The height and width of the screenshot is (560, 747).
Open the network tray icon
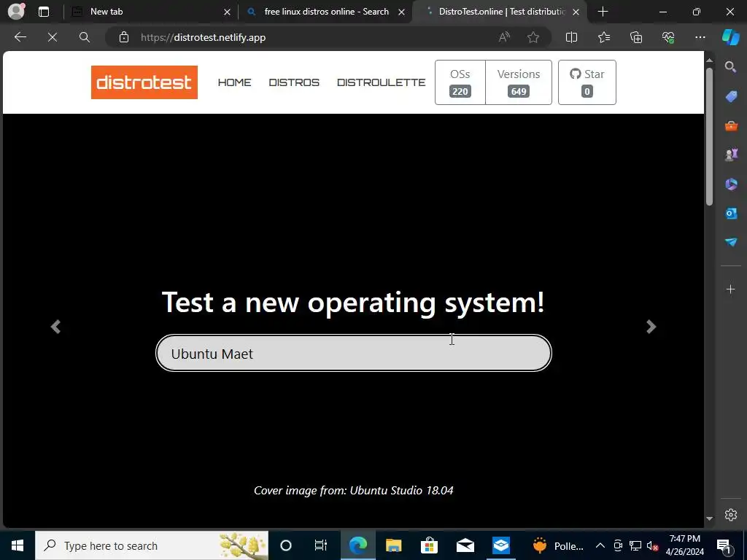pos(635,545)
